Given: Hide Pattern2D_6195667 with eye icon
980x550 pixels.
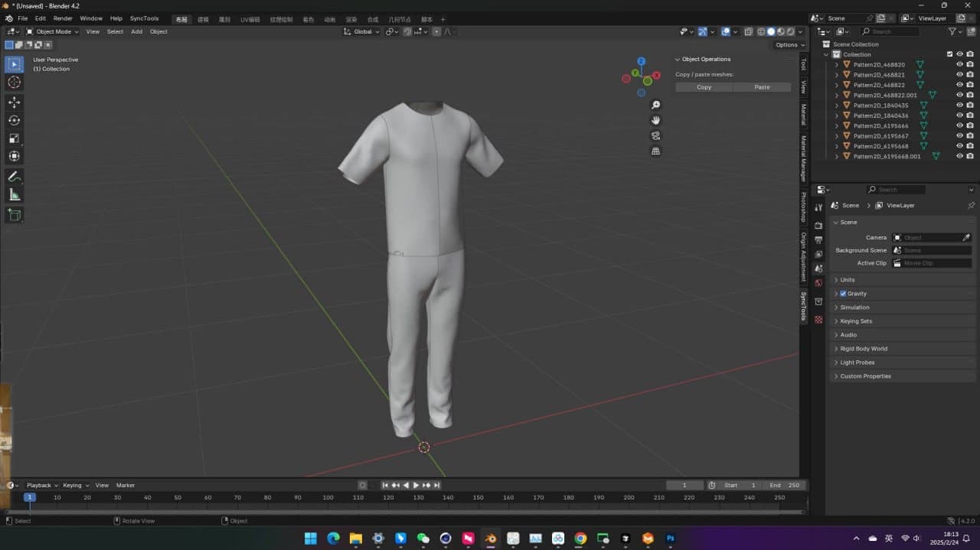Looking at the screenshot, I should [x=959, y=135].
